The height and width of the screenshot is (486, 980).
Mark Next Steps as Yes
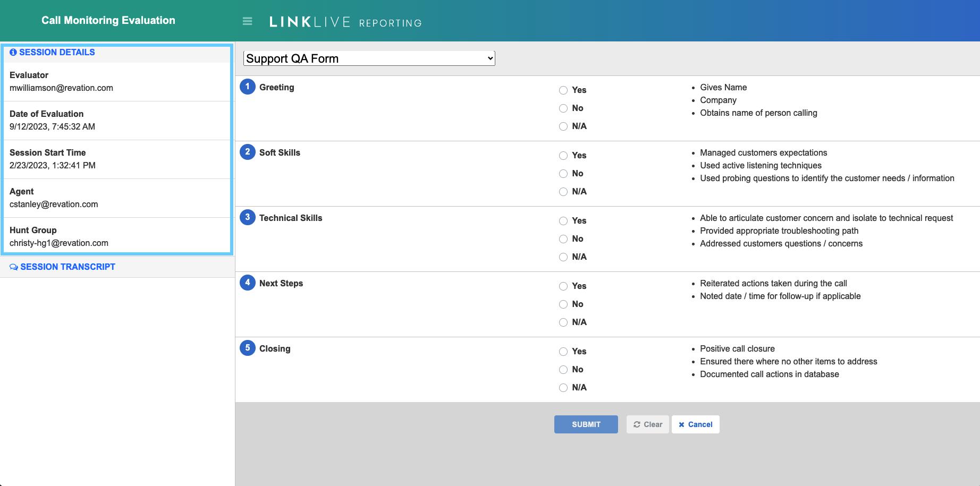click(x=563, y=286)
